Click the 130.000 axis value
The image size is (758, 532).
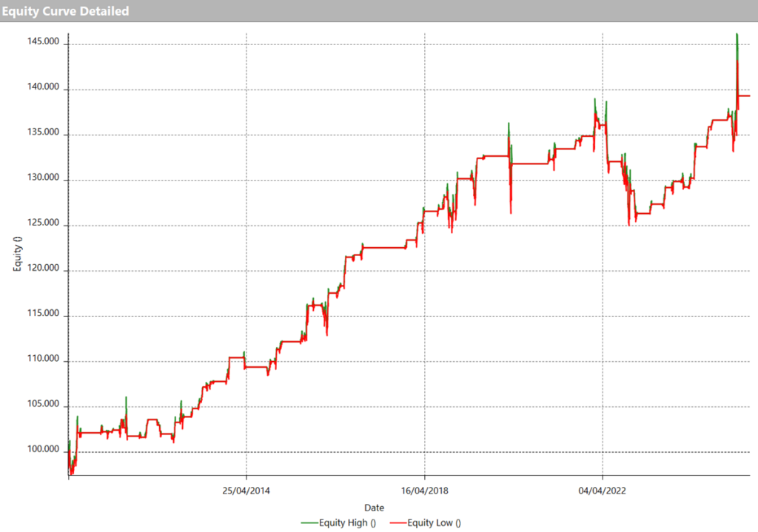pyautogui.click(x=43, y=178)
